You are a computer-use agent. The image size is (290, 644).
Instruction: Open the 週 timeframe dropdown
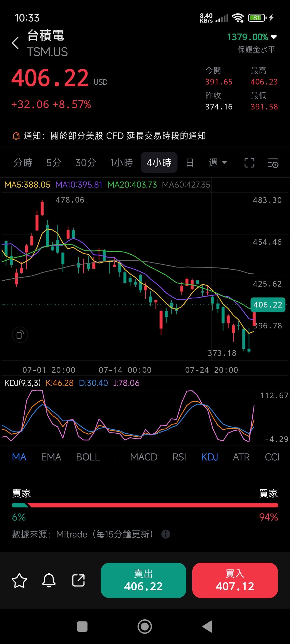pyautogui.click(x=218, y=163)
